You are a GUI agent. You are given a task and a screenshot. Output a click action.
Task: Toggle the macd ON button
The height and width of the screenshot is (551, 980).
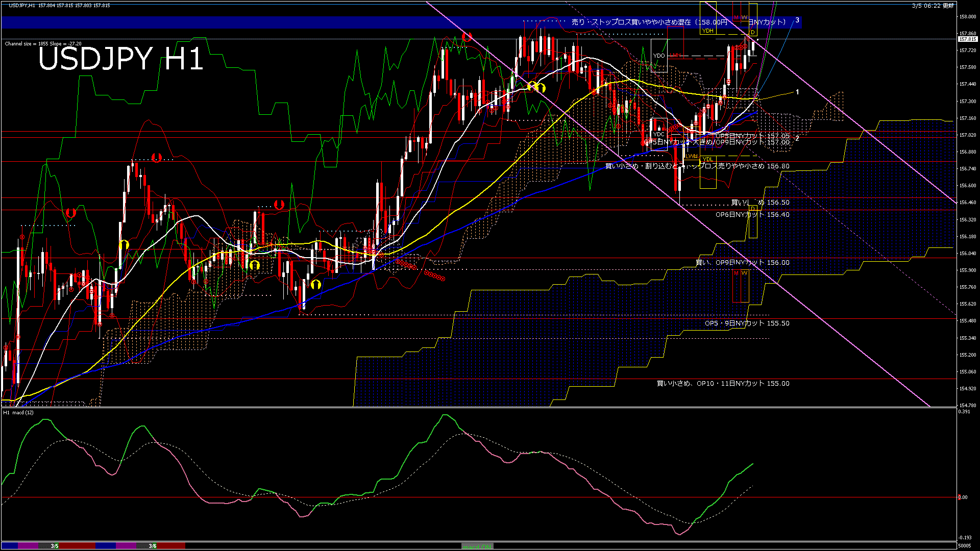pos(477,546)
